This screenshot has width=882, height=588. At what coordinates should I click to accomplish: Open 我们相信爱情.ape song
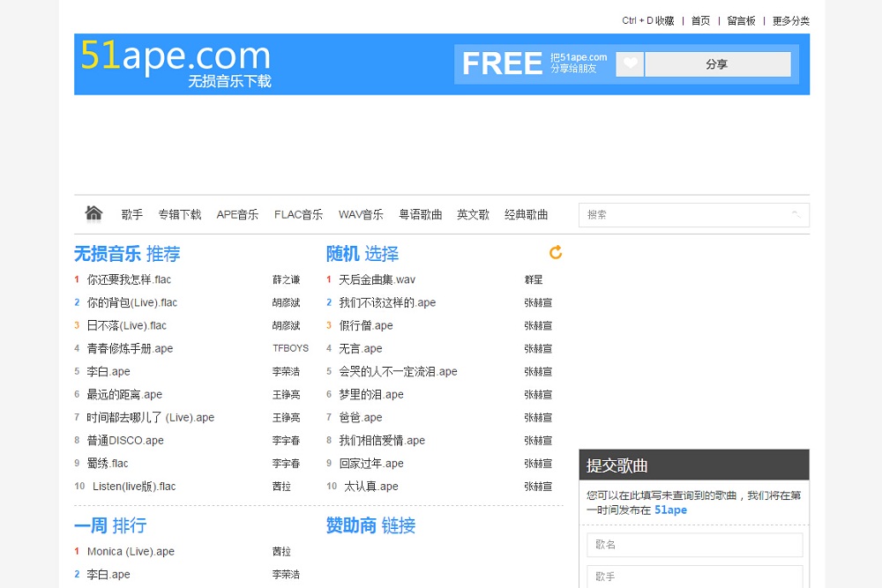click(382, 442)
